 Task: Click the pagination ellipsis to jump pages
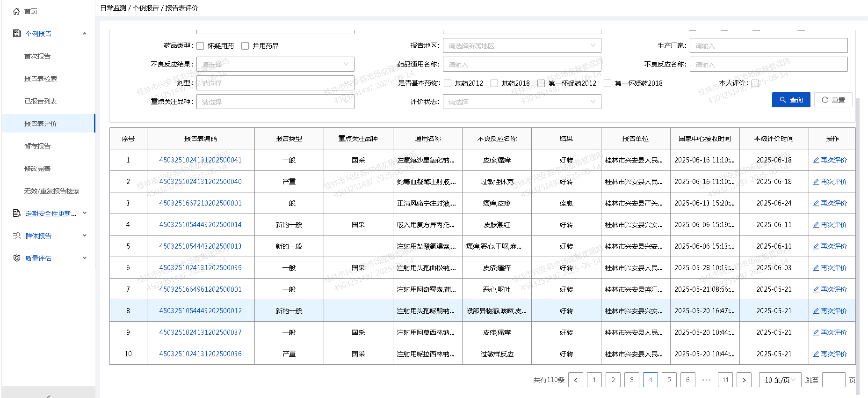coord(706,380)
